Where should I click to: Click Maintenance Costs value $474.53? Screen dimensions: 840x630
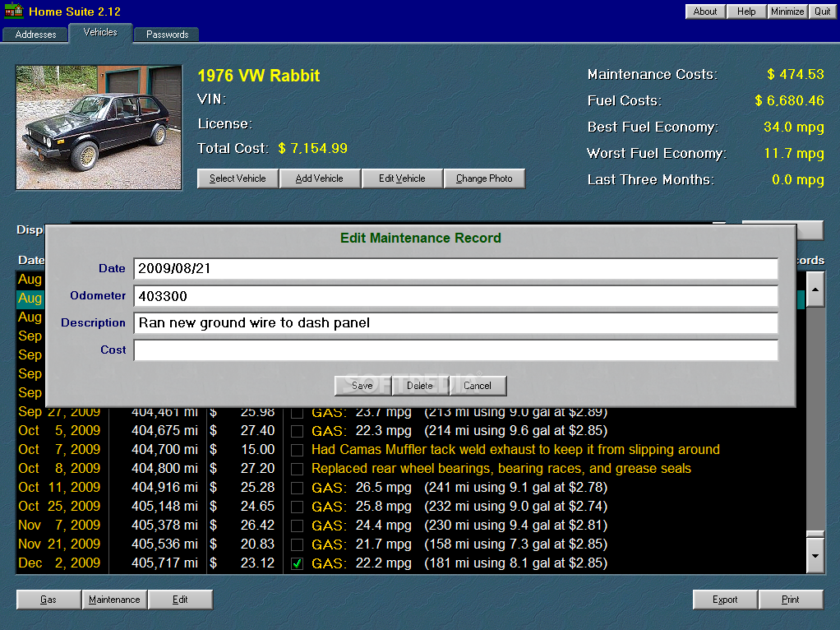(795, 74)
